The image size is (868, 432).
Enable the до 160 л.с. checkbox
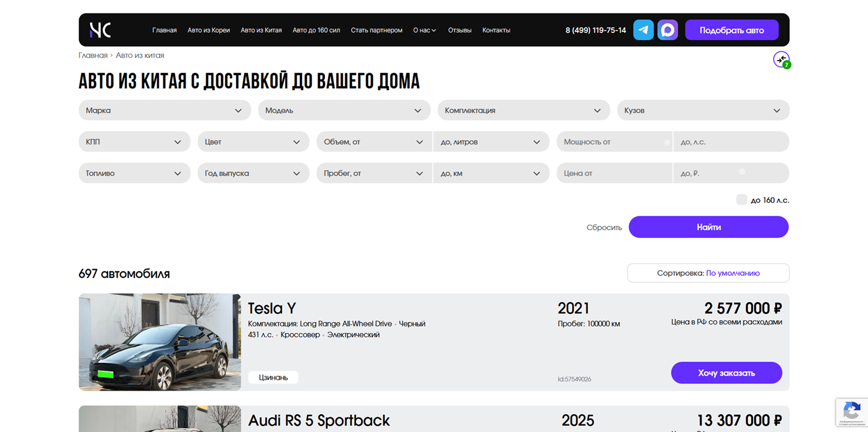point(741,200)
